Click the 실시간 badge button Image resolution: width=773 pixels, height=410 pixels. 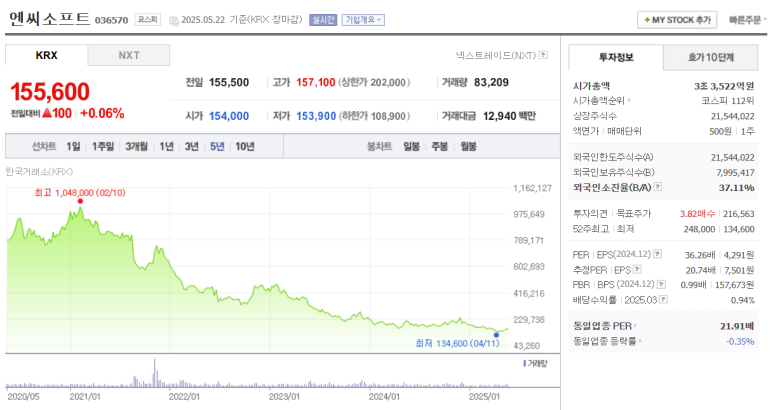tap(323, 20)
